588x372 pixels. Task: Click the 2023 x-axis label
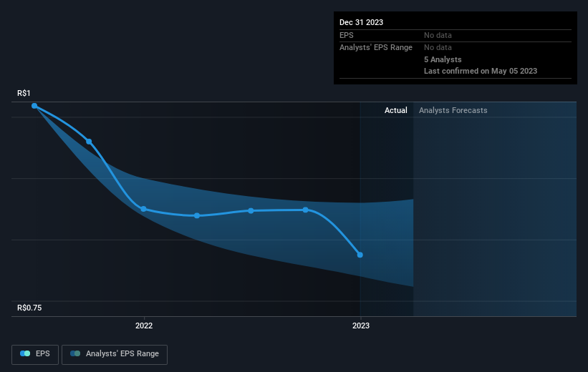[x=361, y=325]
